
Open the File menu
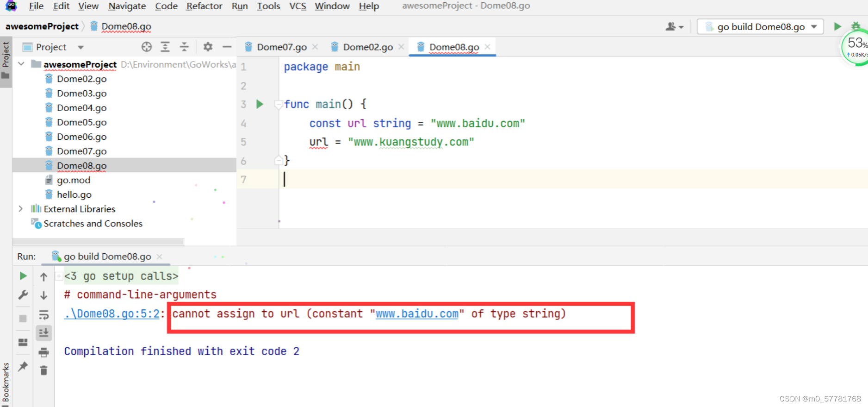point(36,6)
